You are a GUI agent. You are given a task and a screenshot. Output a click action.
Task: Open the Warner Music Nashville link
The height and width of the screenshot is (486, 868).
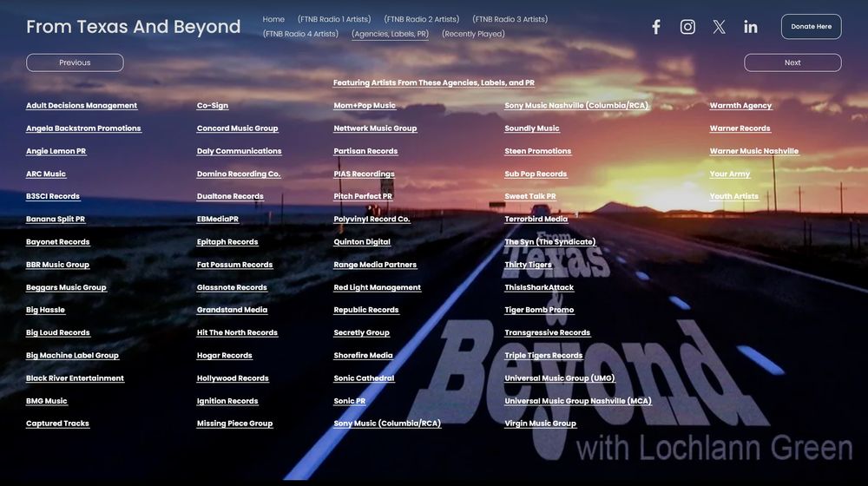[x=754, y=150]
